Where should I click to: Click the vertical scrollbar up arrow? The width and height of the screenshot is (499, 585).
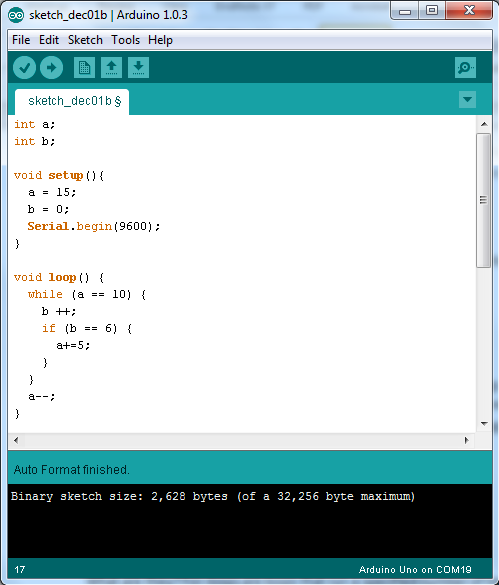click(x=484, y=124)
